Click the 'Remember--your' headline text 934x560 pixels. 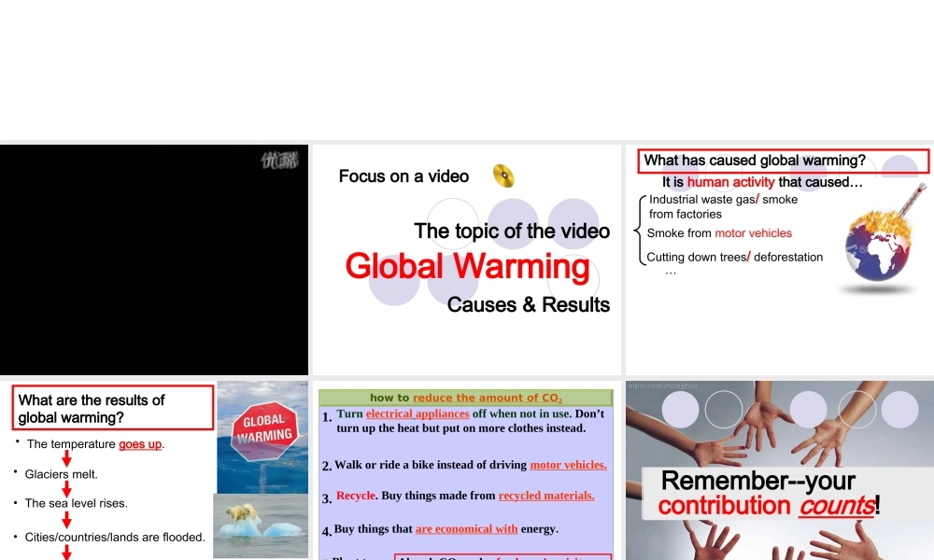758,481
